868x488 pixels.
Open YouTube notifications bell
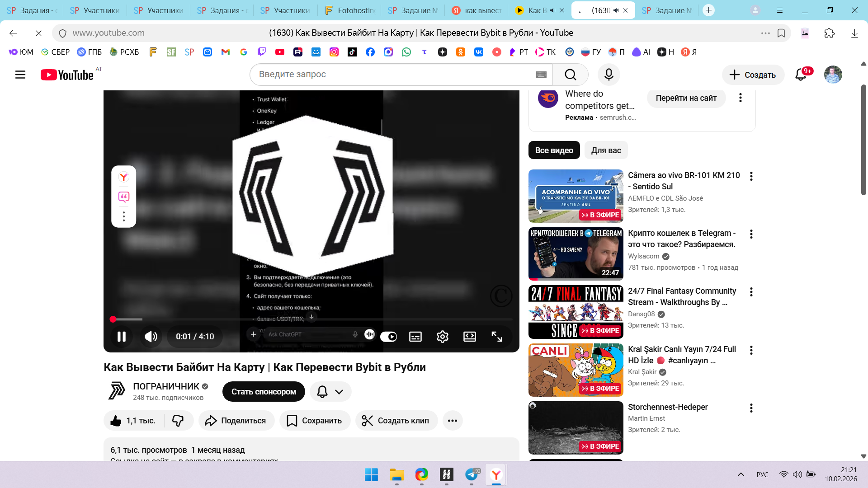[x=801, y=75]
